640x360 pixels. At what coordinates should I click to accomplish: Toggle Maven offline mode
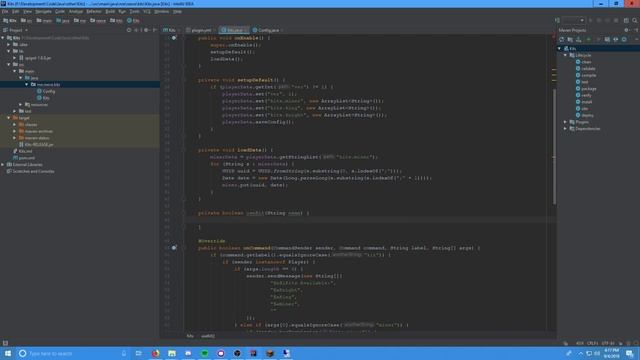616,39
